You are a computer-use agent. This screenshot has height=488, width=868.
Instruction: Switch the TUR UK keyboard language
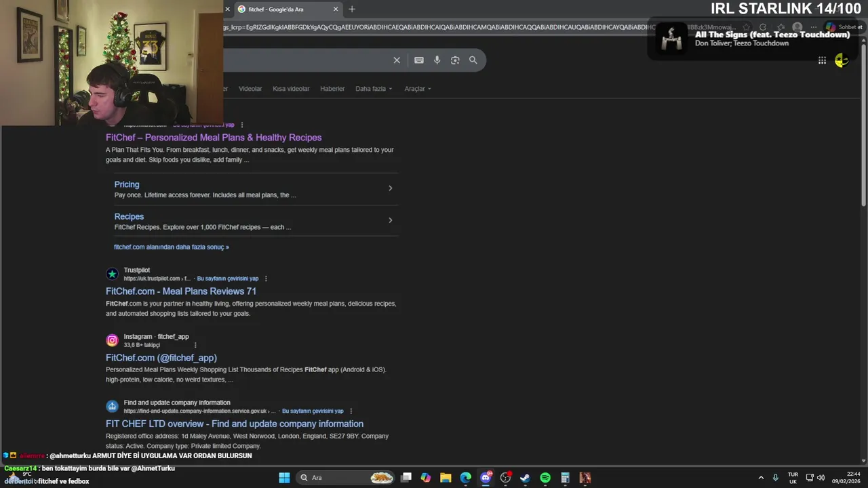(793, 478)
